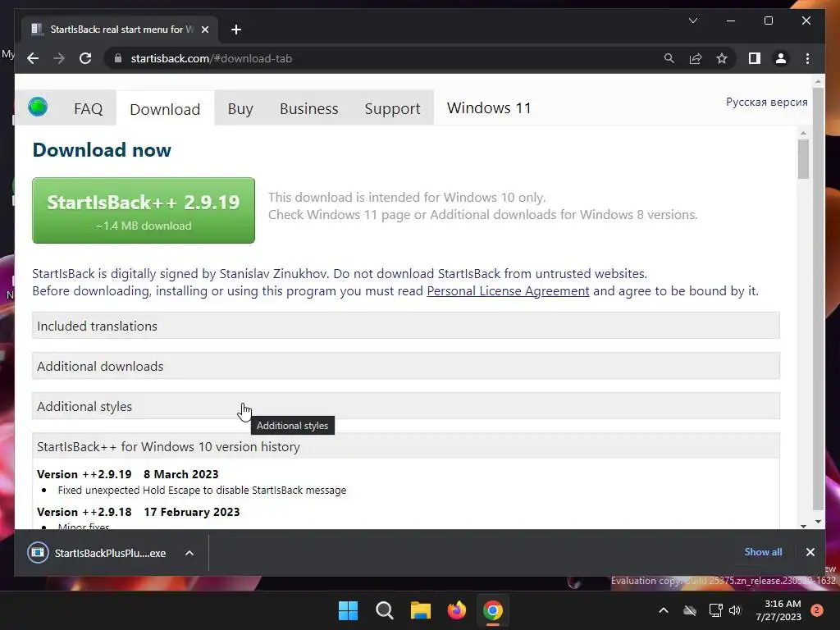The height and width of the screenshot is (630, 840).
Task: Click the Version ++2.9.18 heading text
Action: point(84,512)
